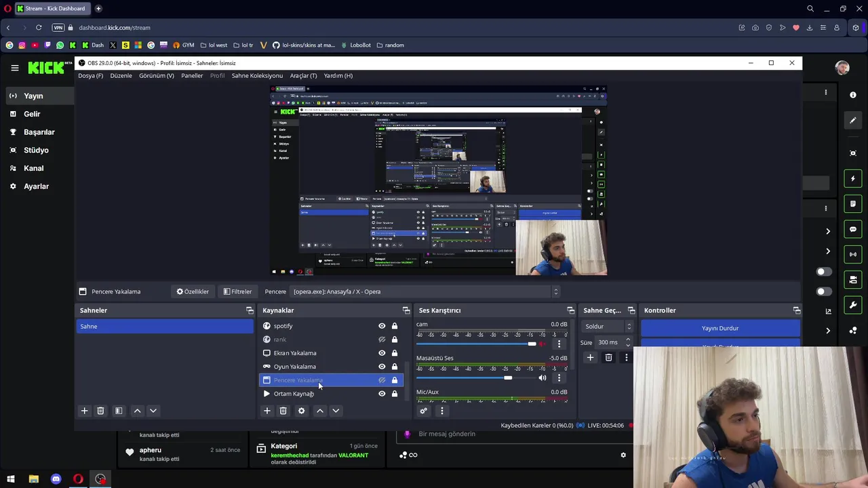Delete the selected source in Kaynaklar
Image resolution: width=868 pixels, height=488 pixels.
(x=283, y=411)
